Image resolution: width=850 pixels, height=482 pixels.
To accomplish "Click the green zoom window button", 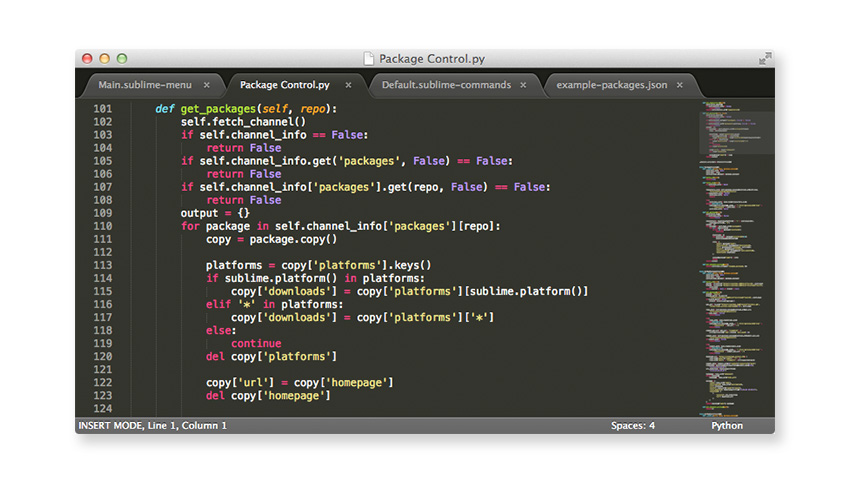I will 122,59.
